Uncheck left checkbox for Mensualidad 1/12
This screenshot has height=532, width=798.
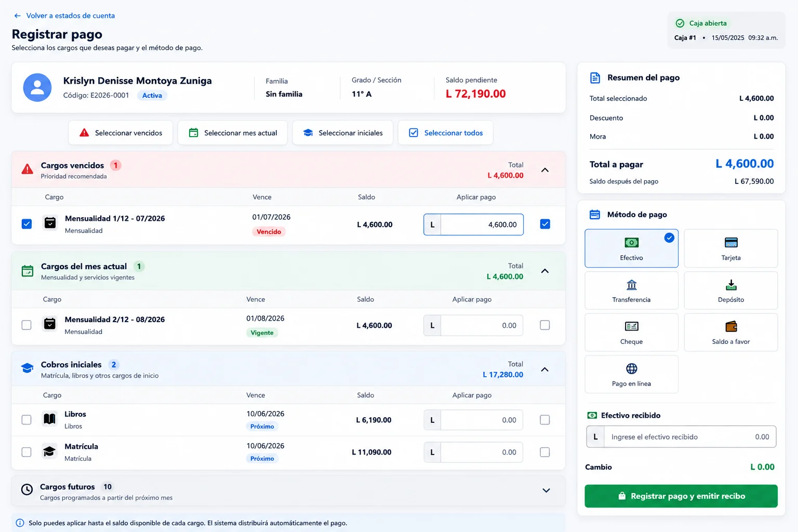point(26,224)
